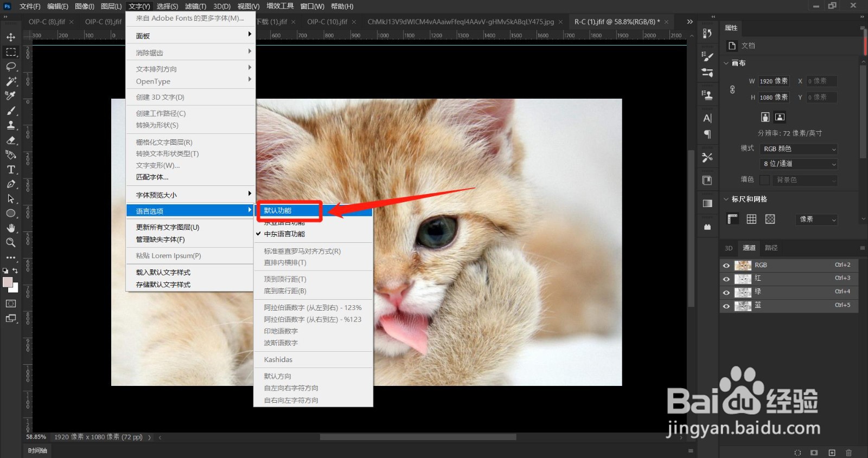Click the 填色 fill color swatch
This screenshot has height=458, width=868.
[765, 180]
